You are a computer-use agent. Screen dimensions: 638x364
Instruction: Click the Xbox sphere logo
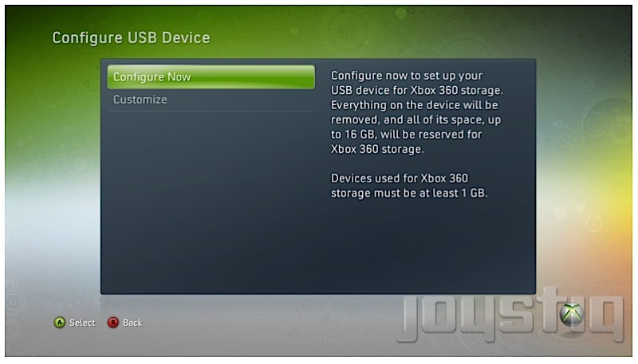click(x=572, y=315)
